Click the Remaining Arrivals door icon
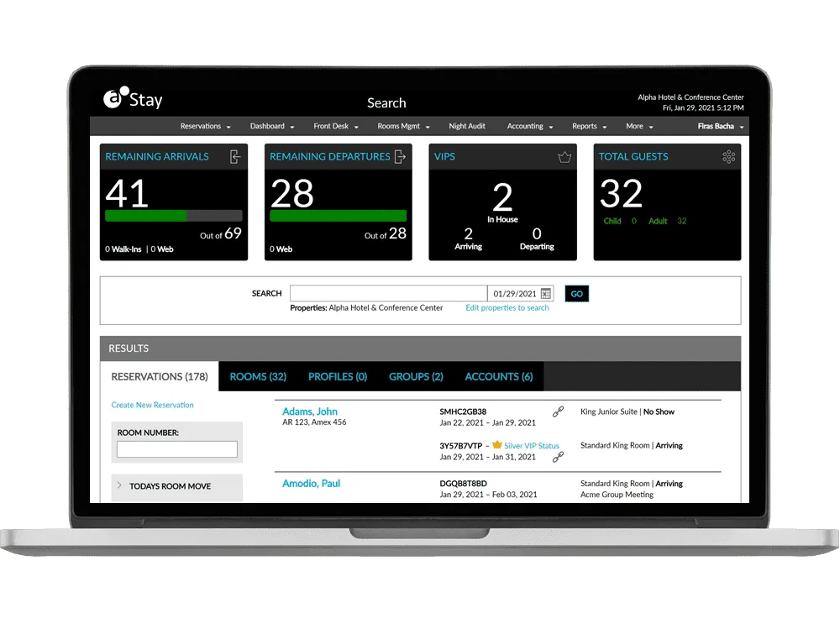The image size is (840, 634). 235,157
